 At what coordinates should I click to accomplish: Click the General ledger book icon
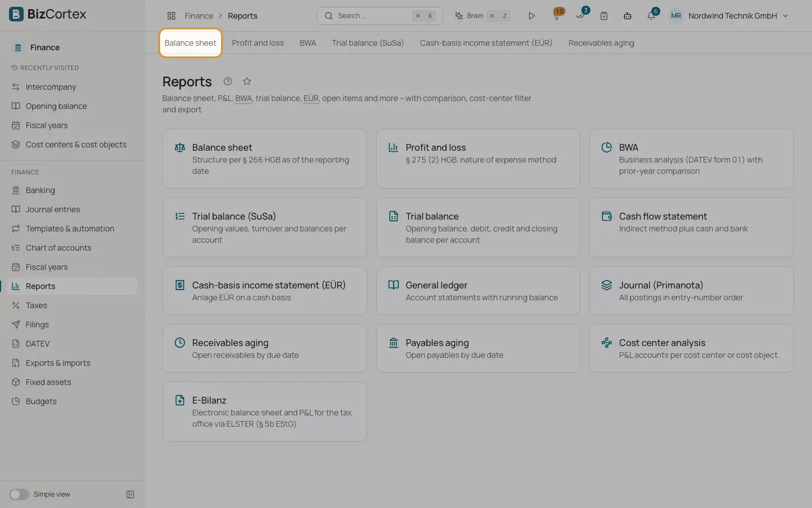pos(394,285)
